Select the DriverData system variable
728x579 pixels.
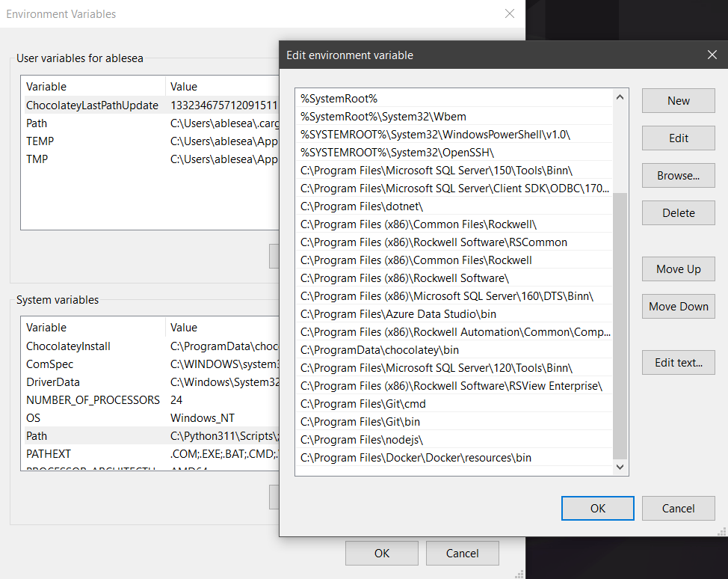pos(150,382)
